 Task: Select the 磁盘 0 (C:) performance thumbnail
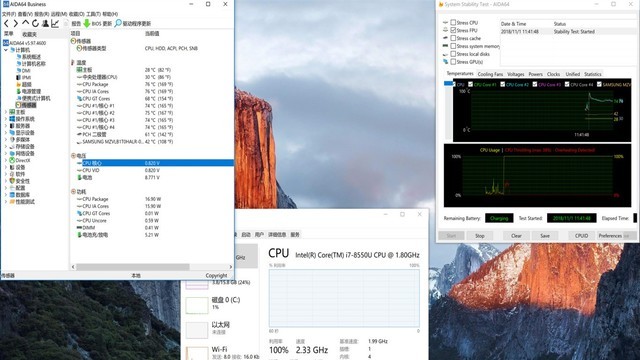(x=197, y=305)
